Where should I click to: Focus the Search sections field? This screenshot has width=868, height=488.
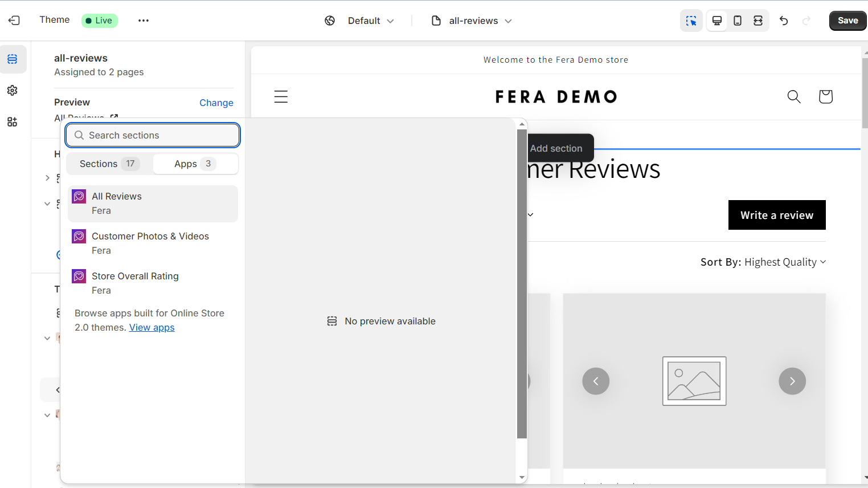[153, 135]
